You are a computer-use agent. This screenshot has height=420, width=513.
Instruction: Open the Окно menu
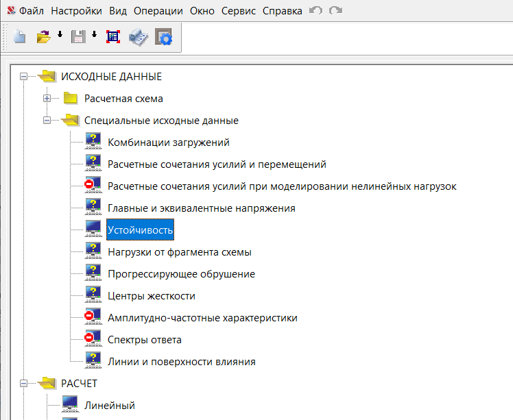[202, 11]
